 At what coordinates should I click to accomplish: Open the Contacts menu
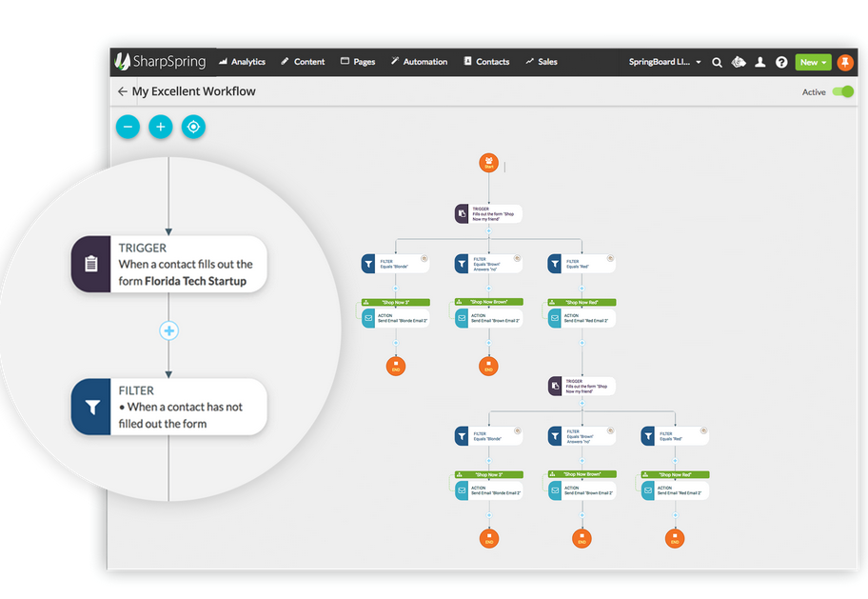pyautogui.click(x=486, y=62)
